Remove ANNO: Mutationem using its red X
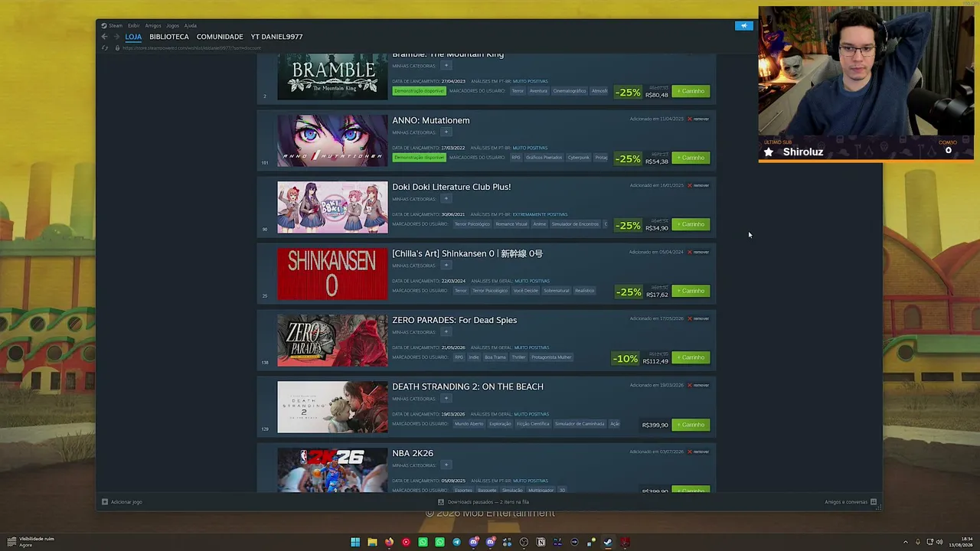The image size is (980, 551). pos(690,119)
